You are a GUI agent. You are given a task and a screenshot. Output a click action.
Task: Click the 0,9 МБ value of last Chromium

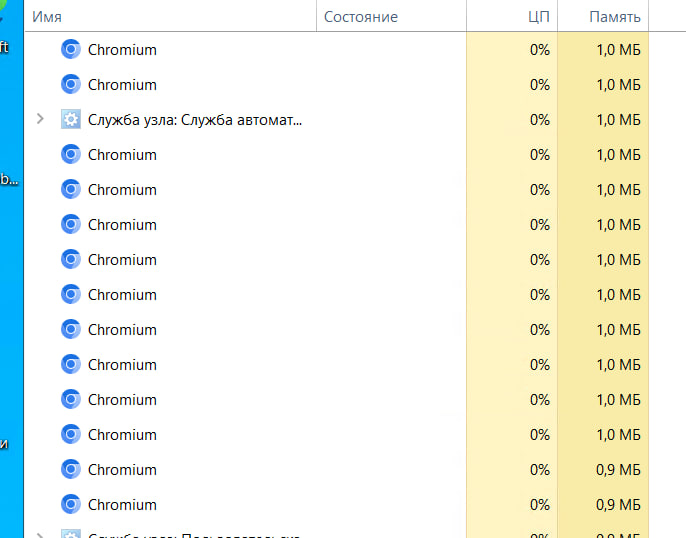618,505
